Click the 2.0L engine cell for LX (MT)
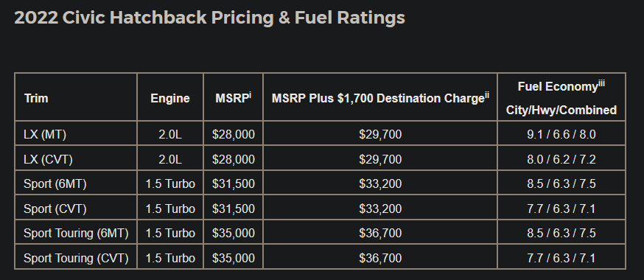644x280 pixels. (170, 135)
